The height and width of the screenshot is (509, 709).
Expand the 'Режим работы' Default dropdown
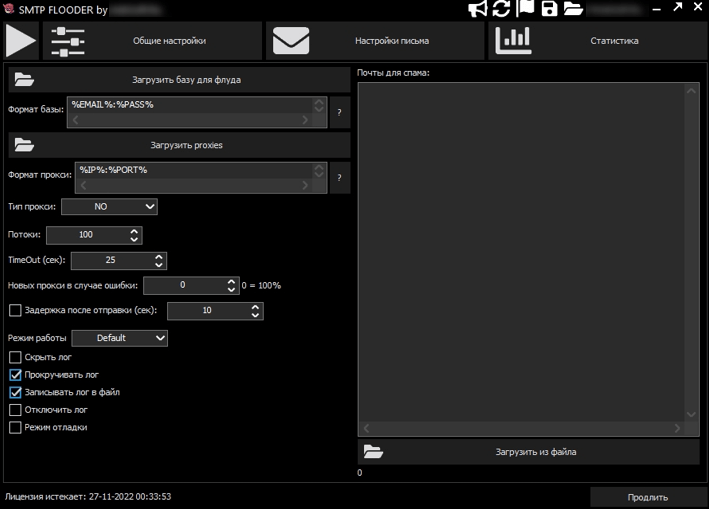[x=119, y=338]
